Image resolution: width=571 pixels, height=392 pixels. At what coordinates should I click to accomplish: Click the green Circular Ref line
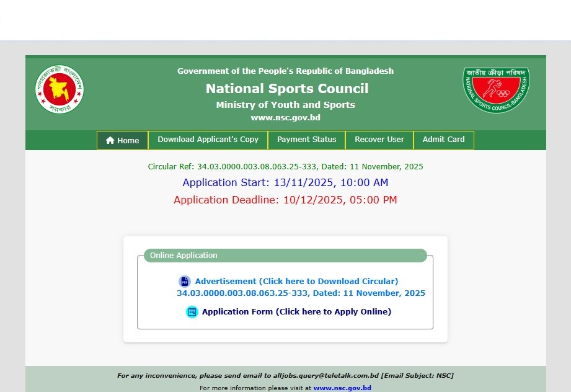tap(285, 167)
